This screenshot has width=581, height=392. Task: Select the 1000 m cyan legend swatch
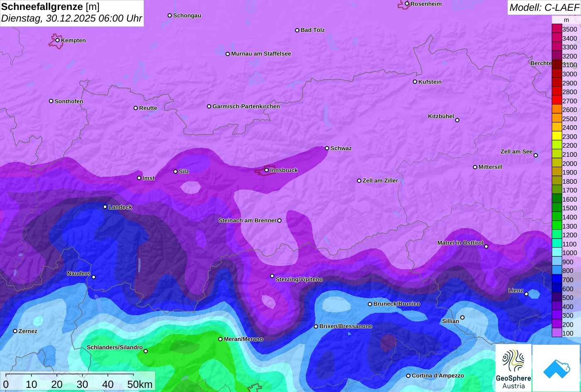[x=557, y=253]
